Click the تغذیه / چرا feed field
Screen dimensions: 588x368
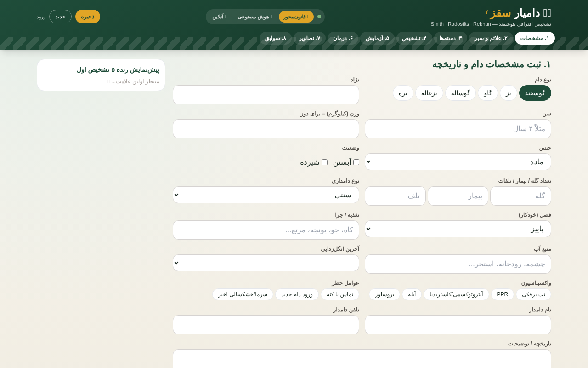[266, 230]
